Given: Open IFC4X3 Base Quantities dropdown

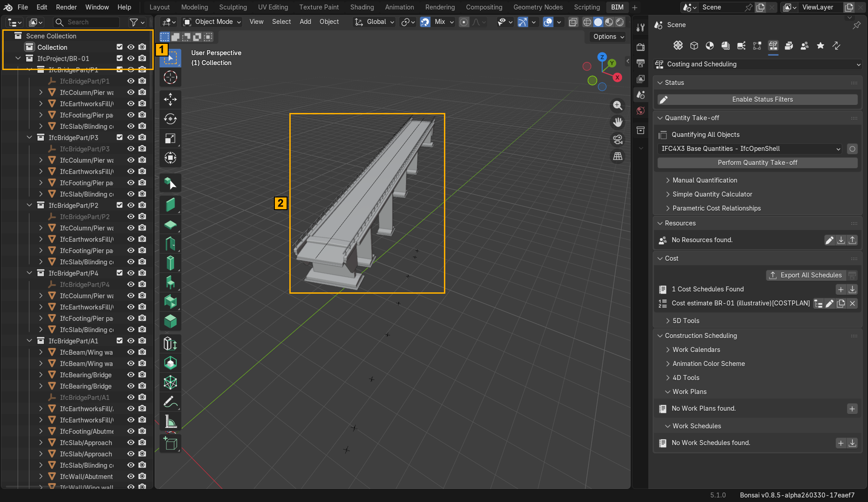Looking at the screenshot, I should (750, 149).
